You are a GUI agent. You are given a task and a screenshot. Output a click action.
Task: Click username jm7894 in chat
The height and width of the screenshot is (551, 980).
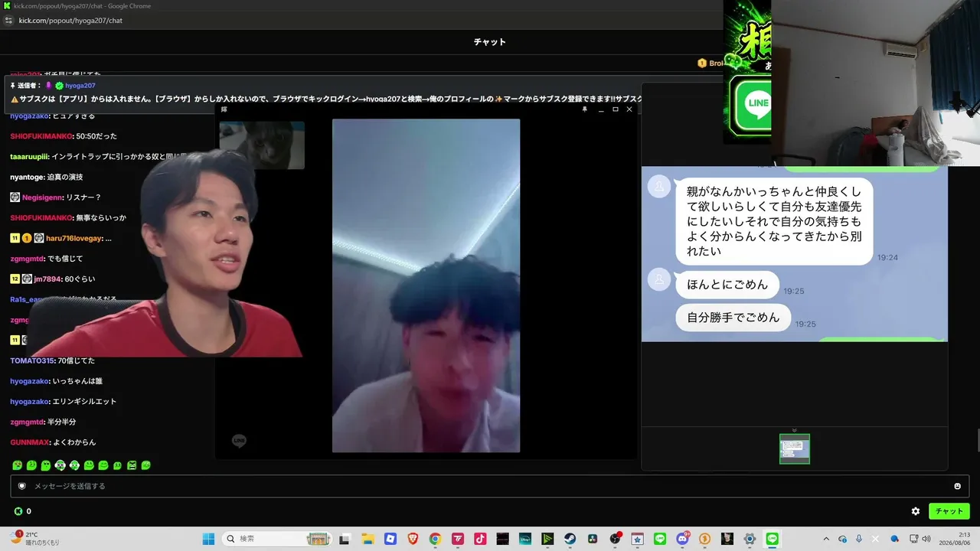pos(47,279)
